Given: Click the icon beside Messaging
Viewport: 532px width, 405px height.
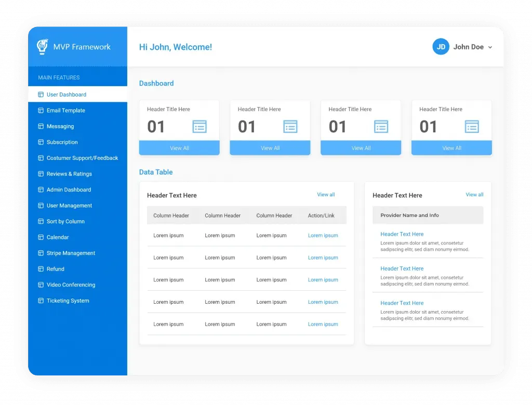Looking at the screenshot, I should tap(41, 126).
